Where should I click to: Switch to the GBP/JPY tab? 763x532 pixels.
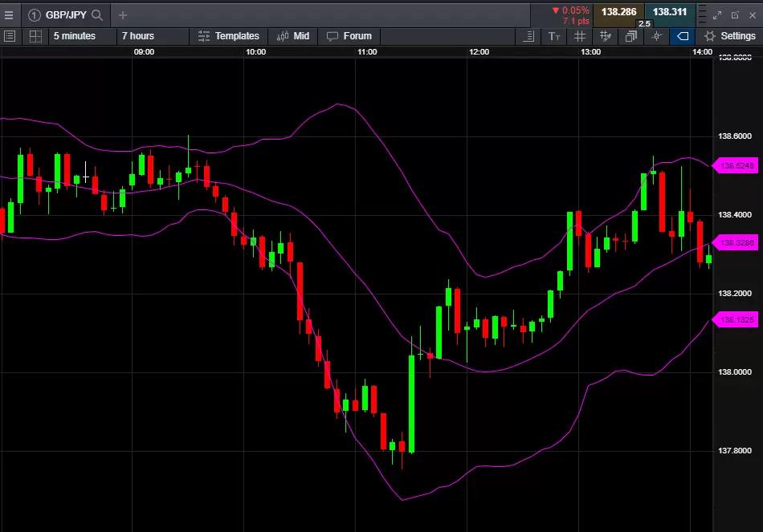pos(64,14)
